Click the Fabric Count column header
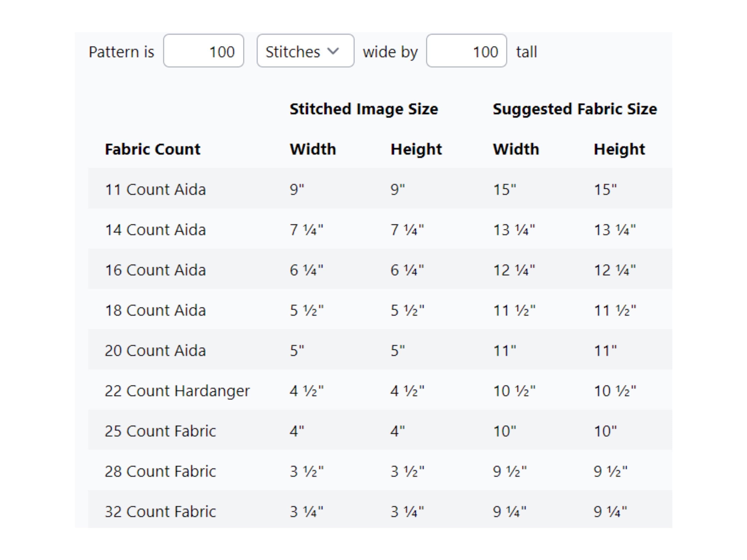 (153, 149)
